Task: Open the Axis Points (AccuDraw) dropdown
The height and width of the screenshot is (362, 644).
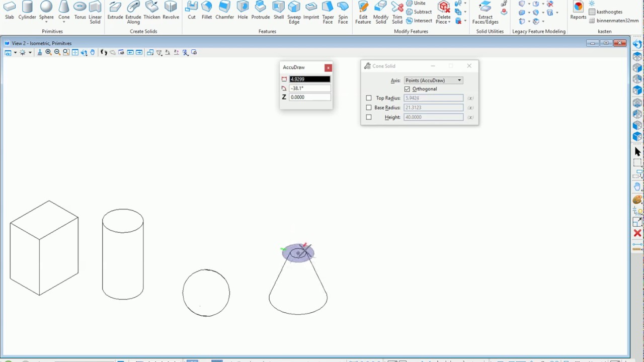Action: [433, 80]
